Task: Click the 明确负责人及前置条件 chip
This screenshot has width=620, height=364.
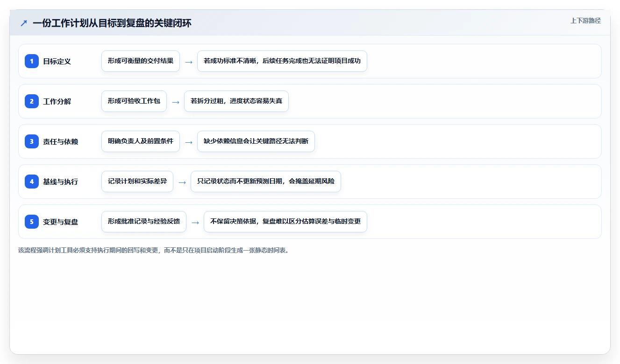Action: (141, 141)
